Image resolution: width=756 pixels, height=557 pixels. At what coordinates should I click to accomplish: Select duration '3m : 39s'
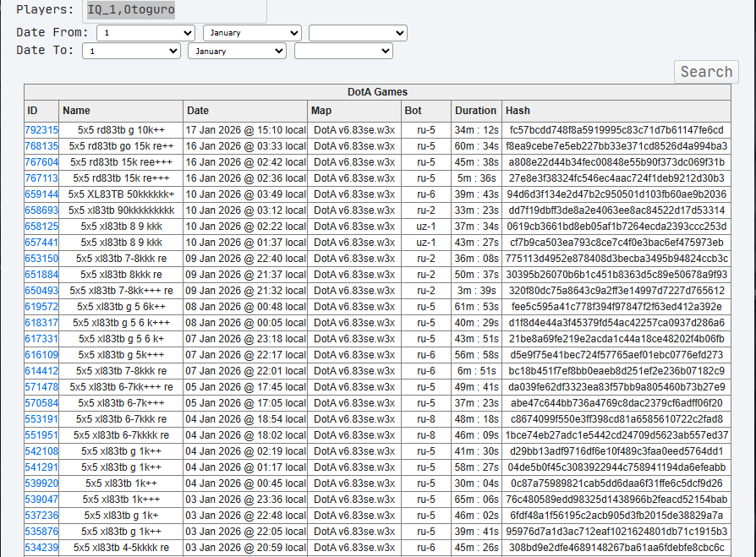pyautogui.click(x=476, y=291)
